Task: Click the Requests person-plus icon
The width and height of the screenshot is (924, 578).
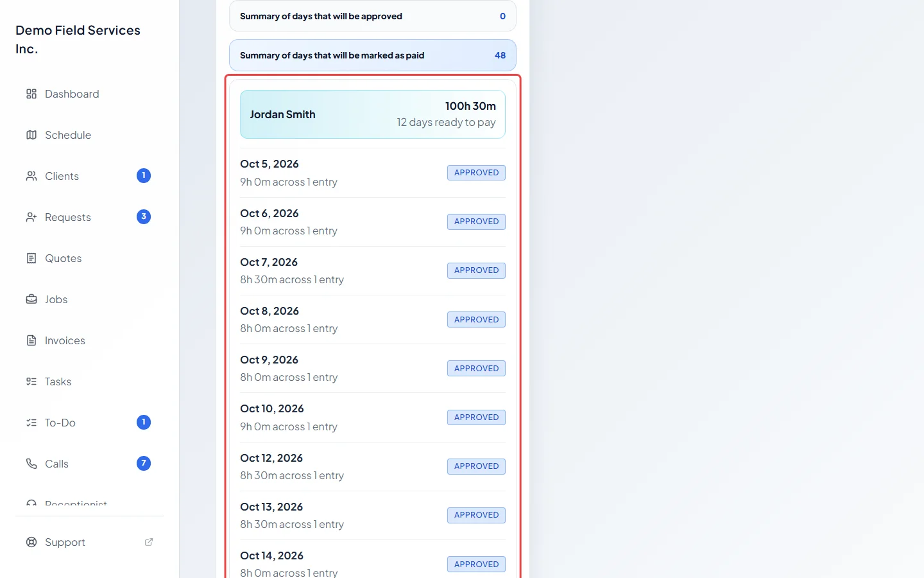Action: click(31, 217)
